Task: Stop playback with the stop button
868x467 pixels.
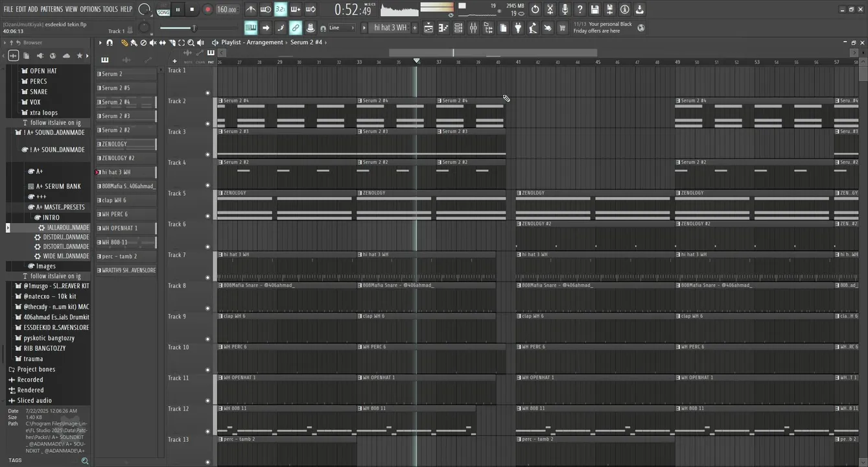Action: 192,9
